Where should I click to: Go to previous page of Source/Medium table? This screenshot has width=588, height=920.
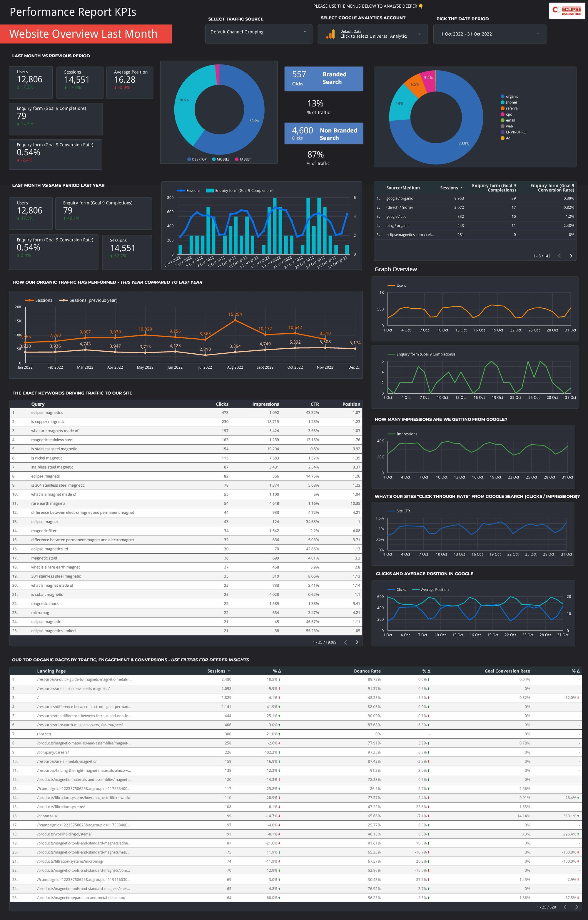(x=559, y=256)
